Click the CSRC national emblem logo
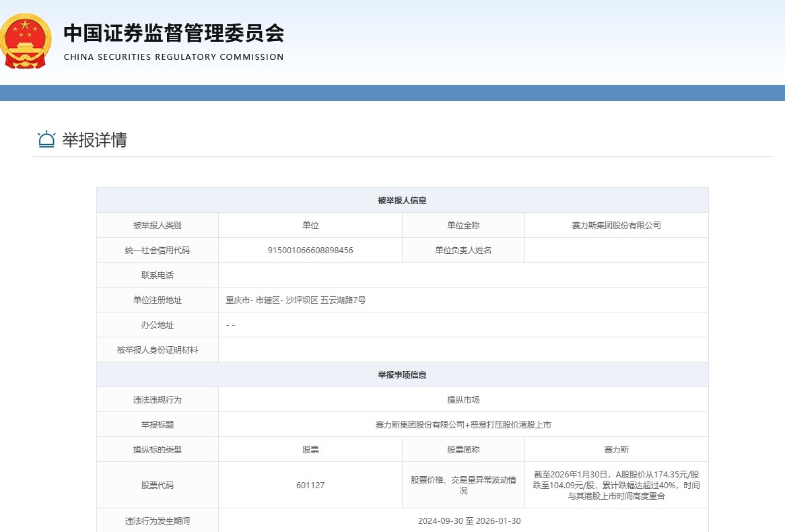Screen dimensions: 785x532 (25, 41)
